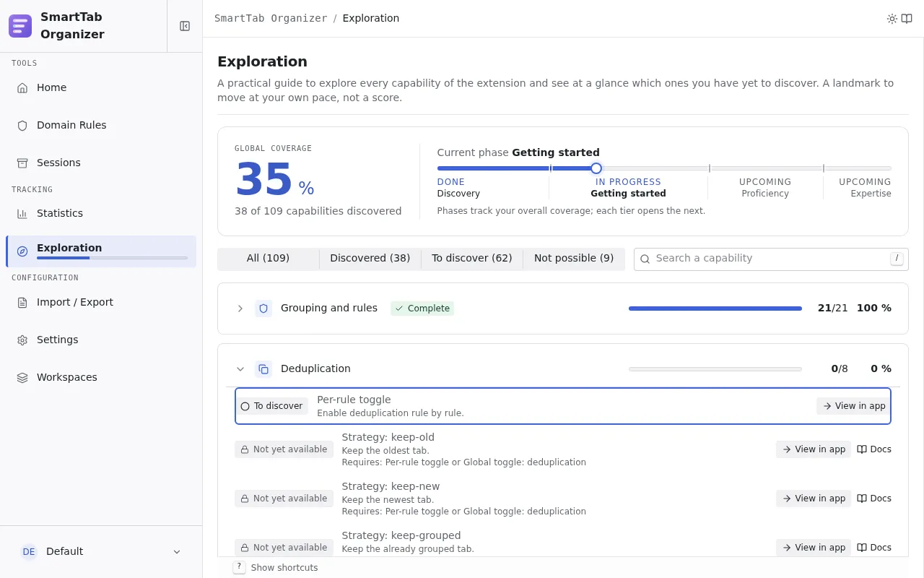This screenshot has width=924, height=578.
Task: Click the Search a capability field
Action: coord(771,259)
